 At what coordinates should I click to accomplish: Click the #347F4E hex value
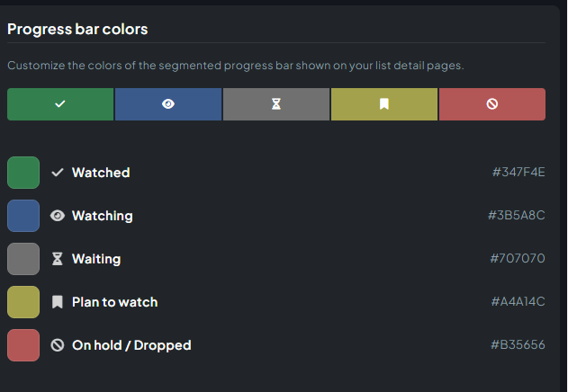point(518,173)
